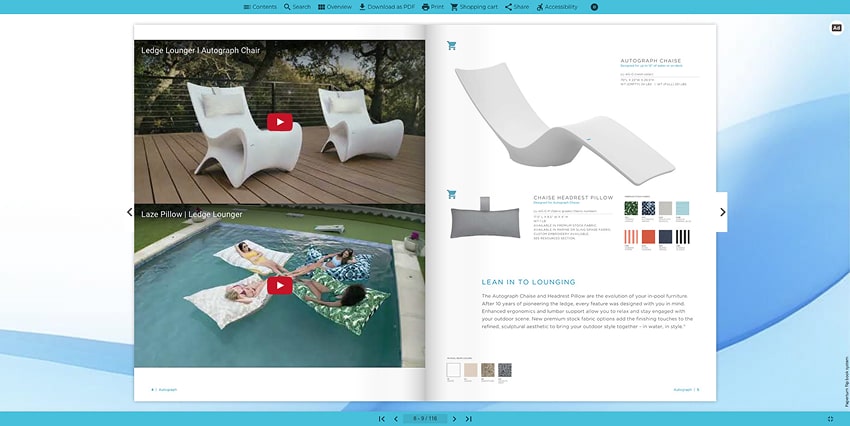The height and width of the screenshot is (426, 850).
Task: Play the Ledge Lounger Autograph Chair video
Action: [x=280, y=122]
